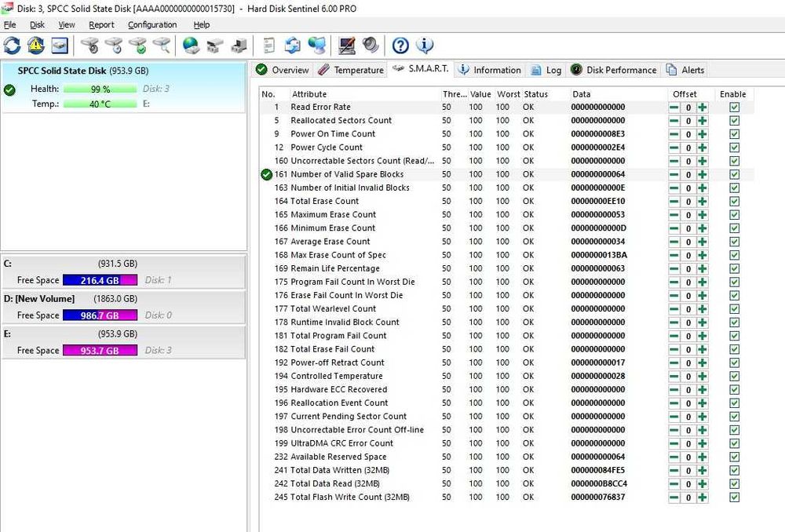Click the disk drives toolbar icon after globe
The image size is (785, 532).
point(215,46)
